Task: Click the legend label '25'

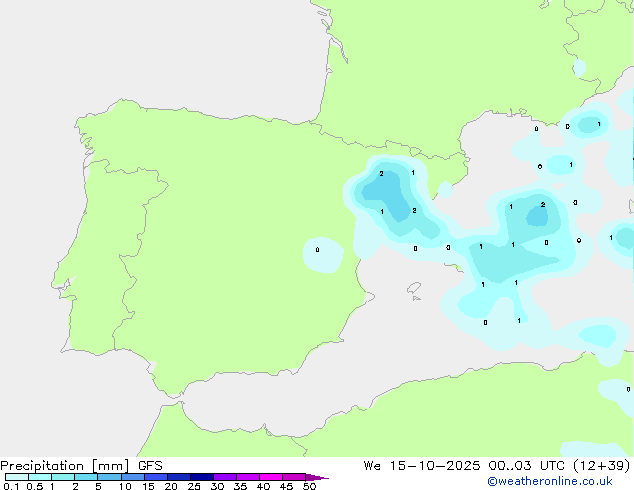Action: (x=194, y=486)
